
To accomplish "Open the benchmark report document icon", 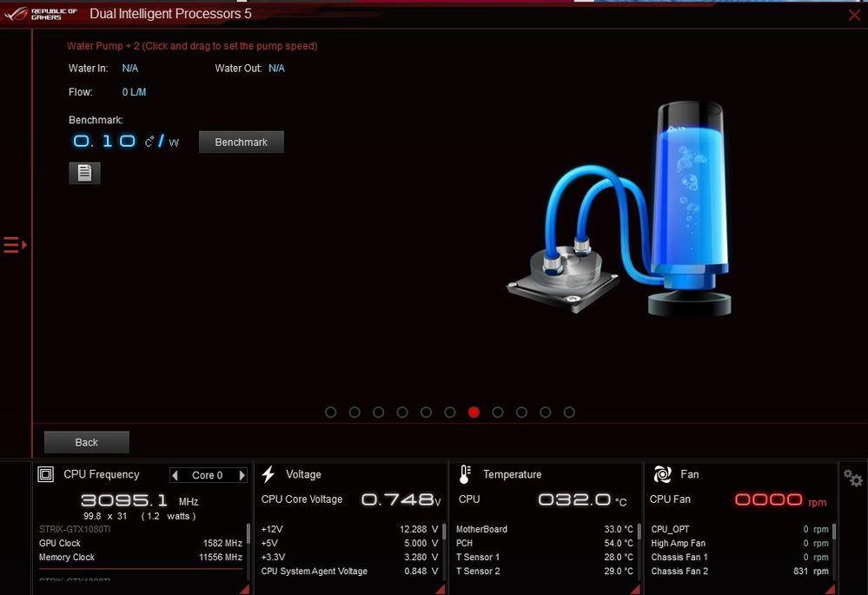I will tap(84, 173).
